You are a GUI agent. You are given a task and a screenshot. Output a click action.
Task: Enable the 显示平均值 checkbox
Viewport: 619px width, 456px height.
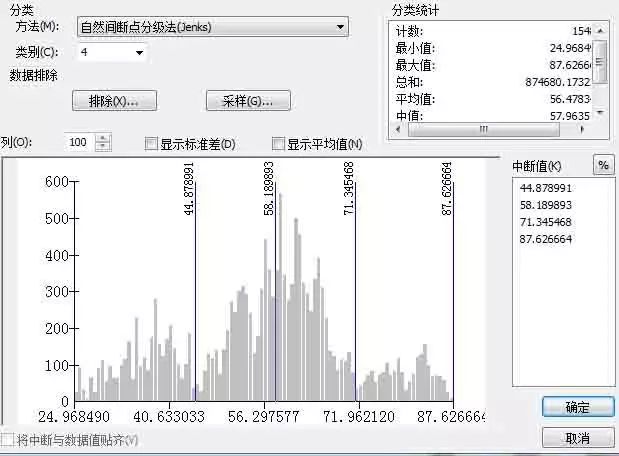point(279,144)
